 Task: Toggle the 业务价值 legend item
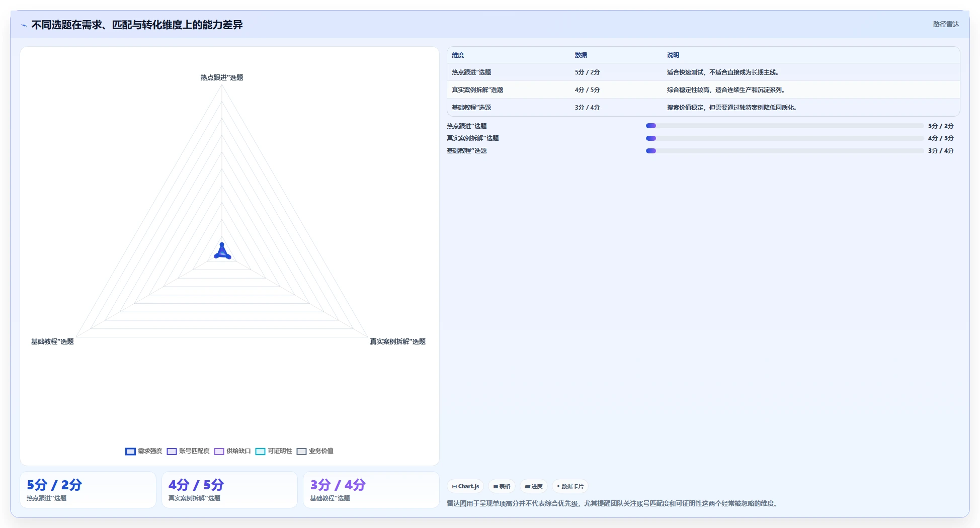[315, 451]
